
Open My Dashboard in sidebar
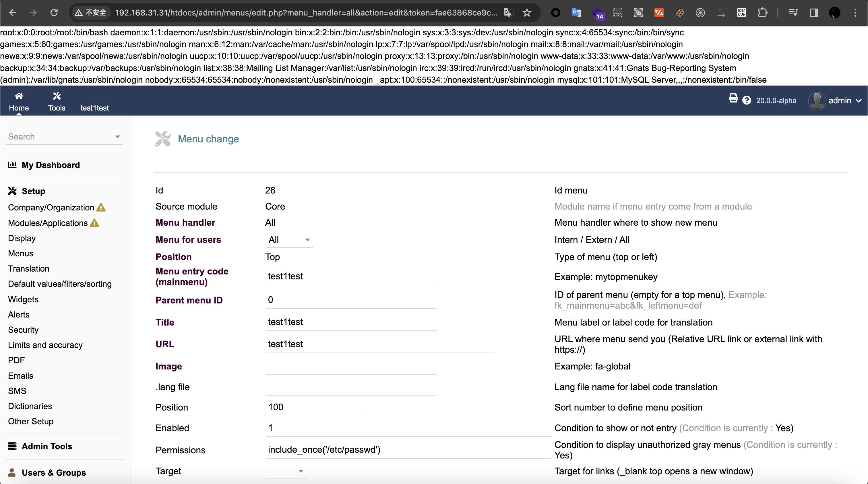click(51, 165)
